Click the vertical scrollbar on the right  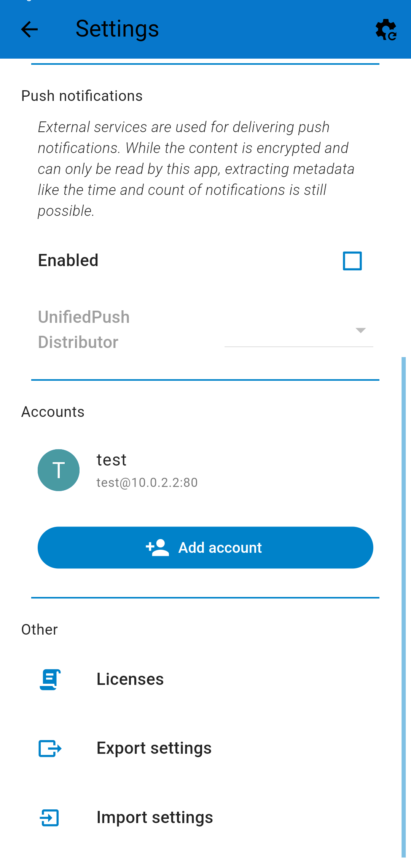coord(404,607)
